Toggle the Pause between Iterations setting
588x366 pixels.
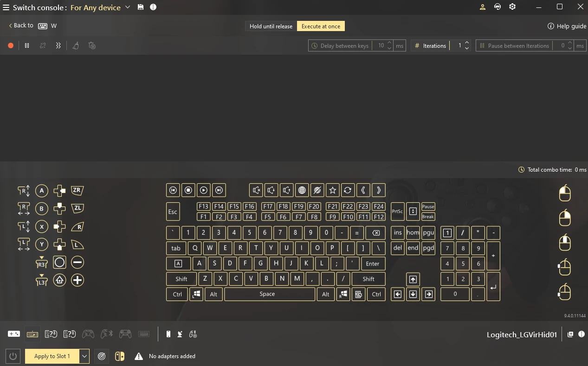pyautogui.click(x=515, y=45)
